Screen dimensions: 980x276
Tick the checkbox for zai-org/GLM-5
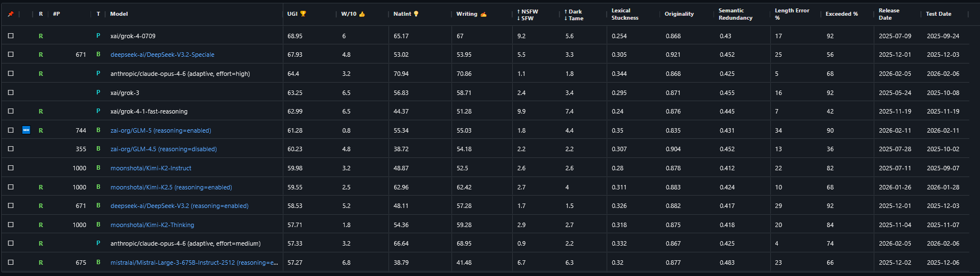point(11,130)
